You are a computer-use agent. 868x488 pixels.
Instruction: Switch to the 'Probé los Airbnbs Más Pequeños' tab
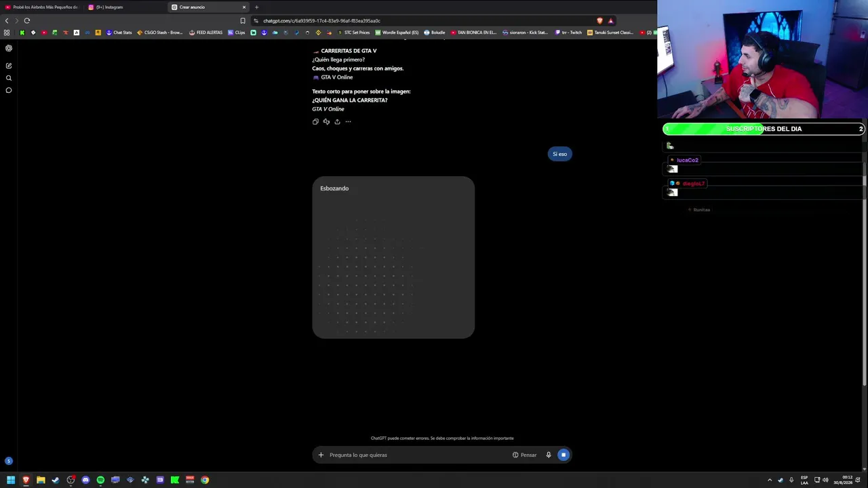41,7
